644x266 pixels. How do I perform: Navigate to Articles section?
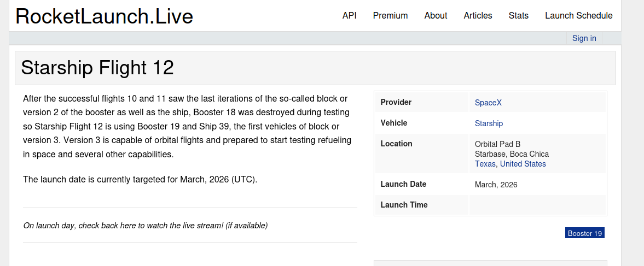click(x=478, y=16)
